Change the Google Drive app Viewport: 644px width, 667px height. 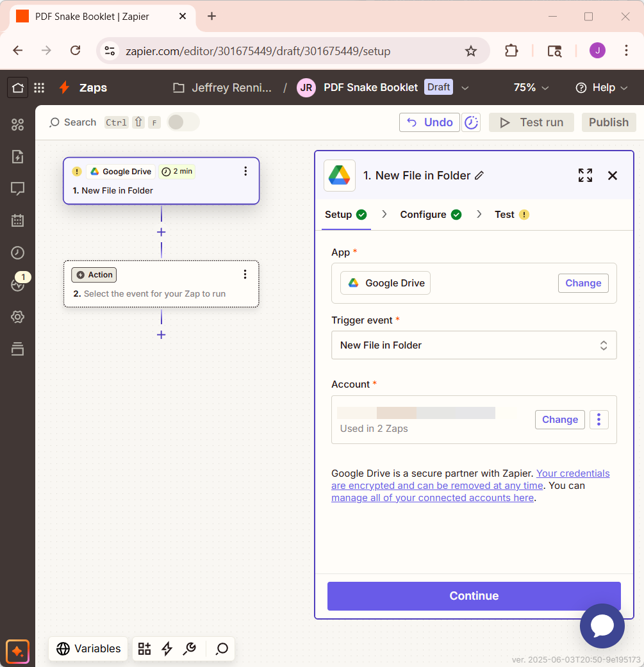coord(583,283)
